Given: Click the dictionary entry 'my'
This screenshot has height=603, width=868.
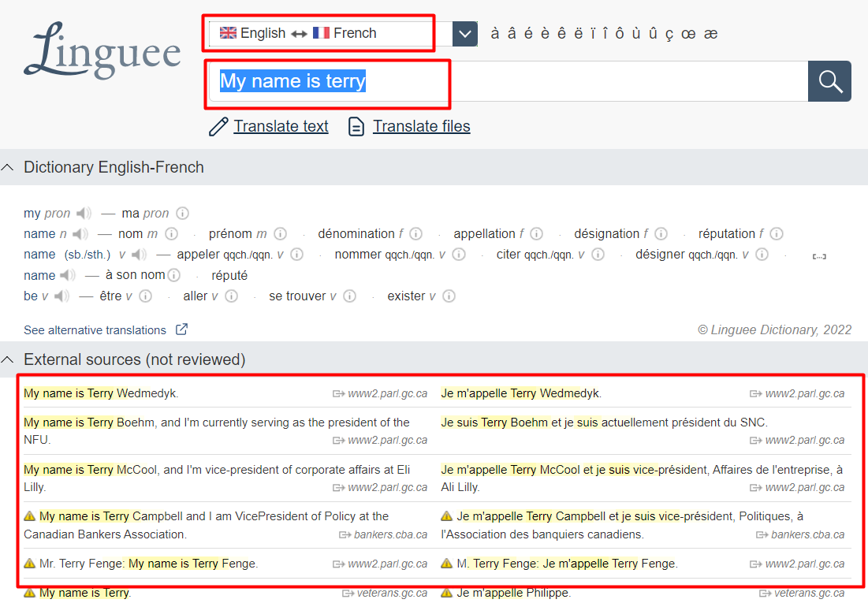Looking at the screenshot, I should click(32, 214).
